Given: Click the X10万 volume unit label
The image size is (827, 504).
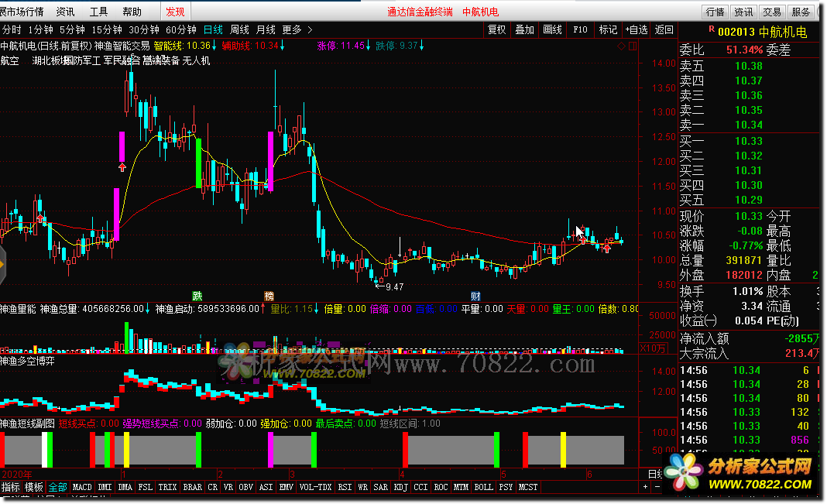Looking at the screenshot, I should coord(653,348).
